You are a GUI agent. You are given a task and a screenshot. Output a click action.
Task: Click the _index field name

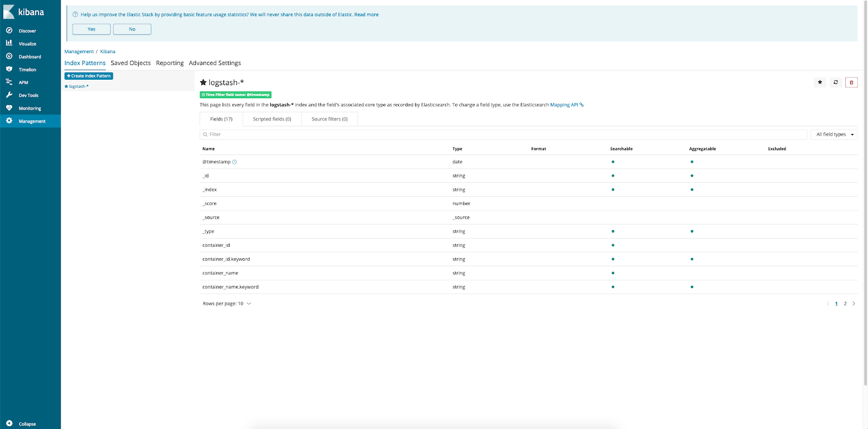pos(209,190)
